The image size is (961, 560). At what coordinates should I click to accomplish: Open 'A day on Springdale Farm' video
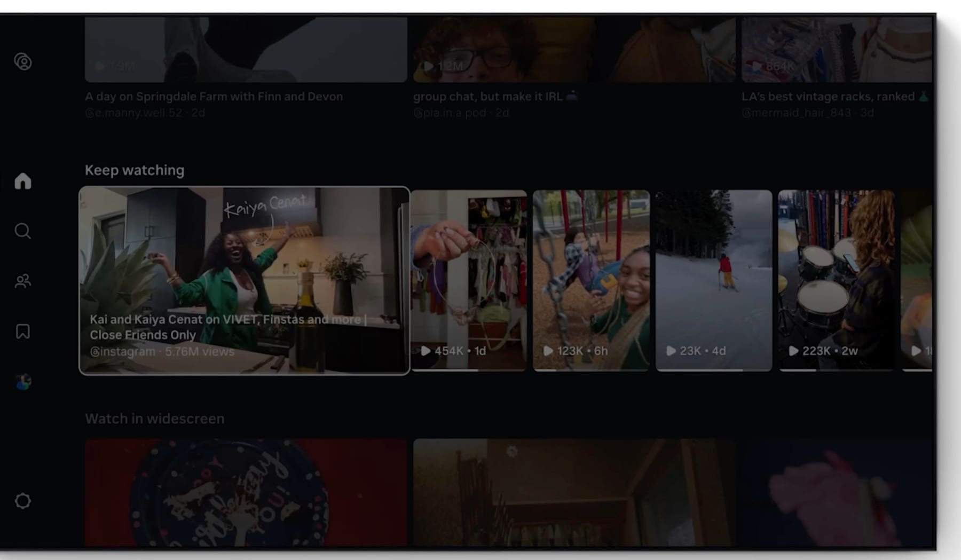coord(246,50)
